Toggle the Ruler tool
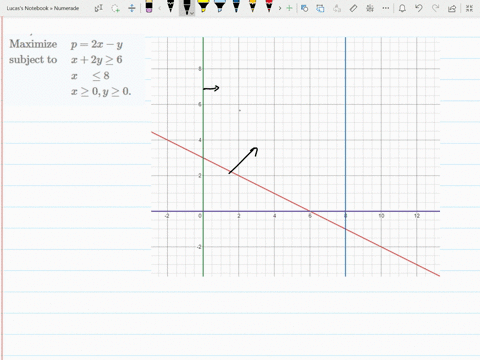480x360 pixels. coord(353,8)
